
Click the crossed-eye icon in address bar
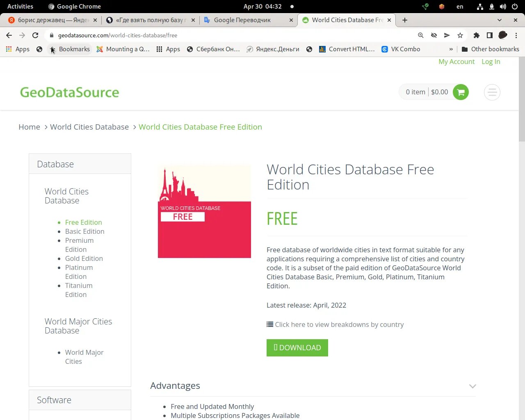(x=434, y=35)
